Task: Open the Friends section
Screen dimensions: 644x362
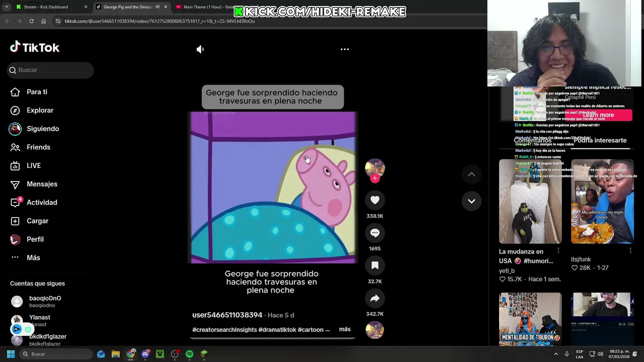Action: click(x=30, y=147)
